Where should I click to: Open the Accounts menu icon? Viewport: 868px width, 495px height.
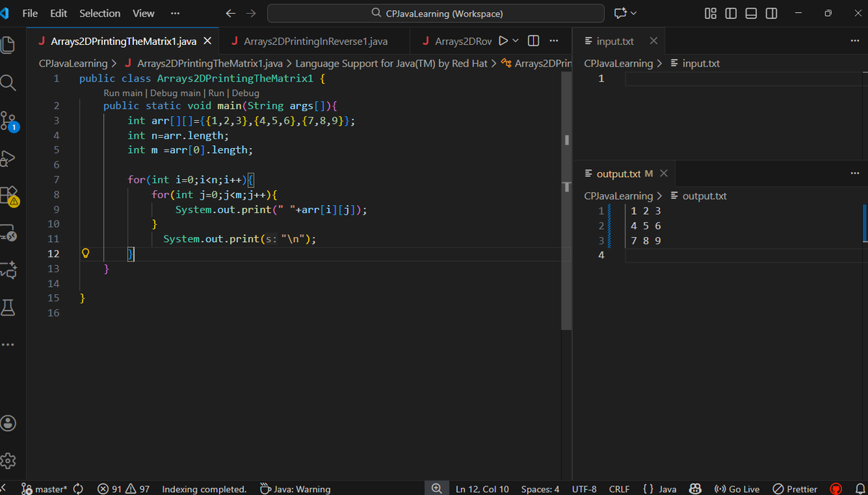pos(9,422)
